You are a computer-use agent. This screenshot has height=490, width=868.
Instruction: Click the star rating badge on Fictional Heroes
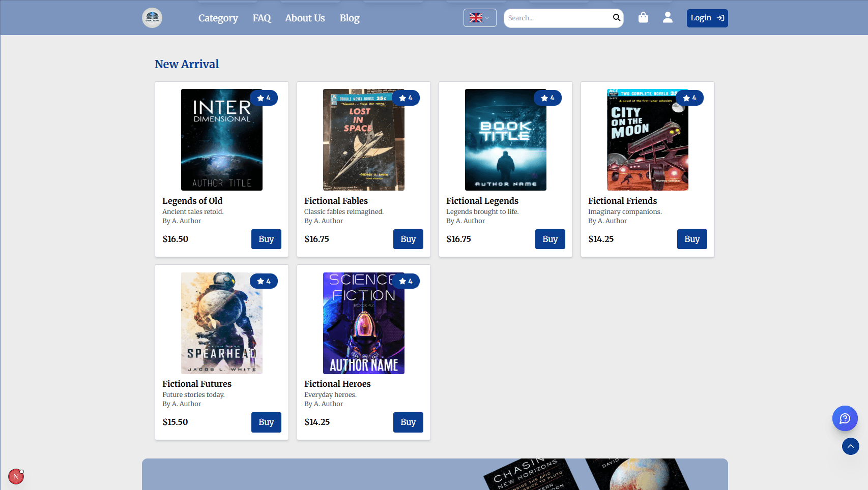[x=406, y=281]
